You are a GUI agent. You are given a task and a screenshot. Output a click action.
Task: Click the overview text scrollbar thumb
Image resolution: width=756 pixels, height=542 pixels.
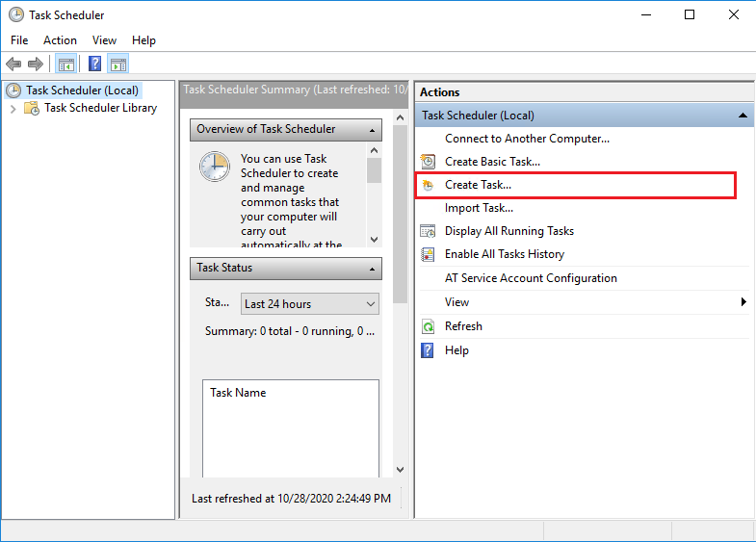(374, 170)
